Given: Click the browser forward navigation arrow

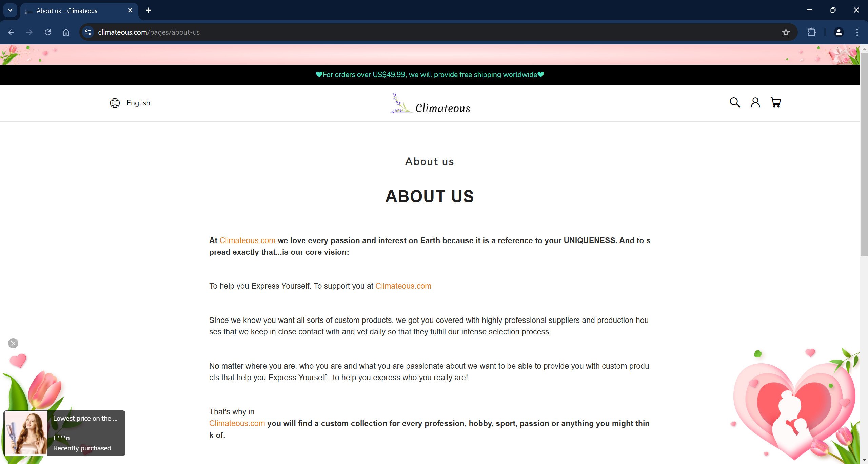Looking at the screenshot, I should pos(29,32).
